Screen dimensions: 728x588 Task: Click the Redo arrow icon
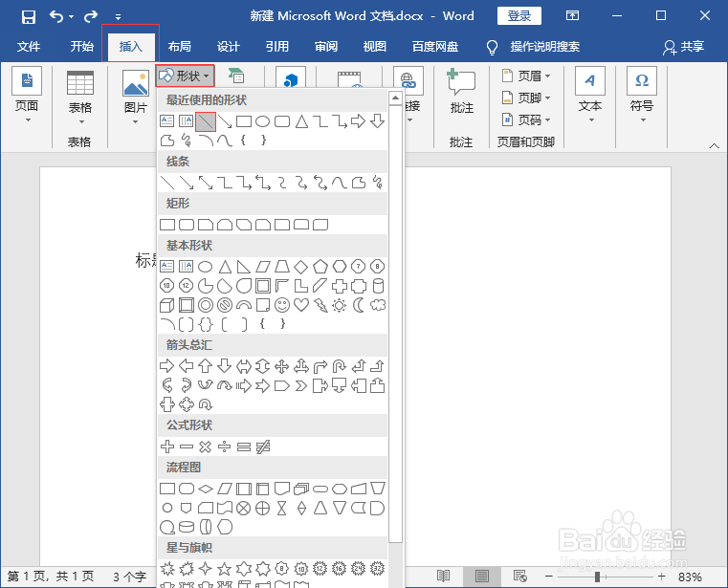point(91,16)
